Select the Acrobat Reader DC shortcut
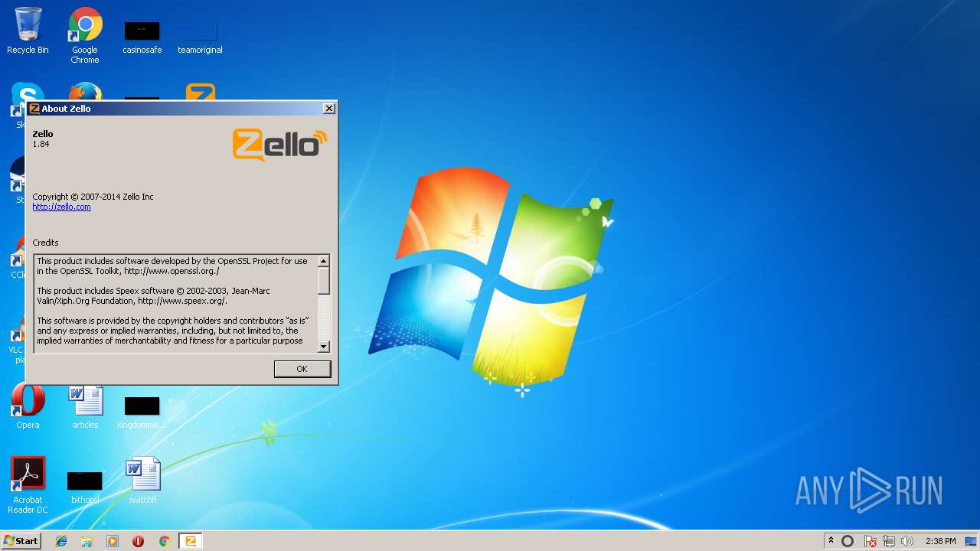 click(x=28, y=485)
